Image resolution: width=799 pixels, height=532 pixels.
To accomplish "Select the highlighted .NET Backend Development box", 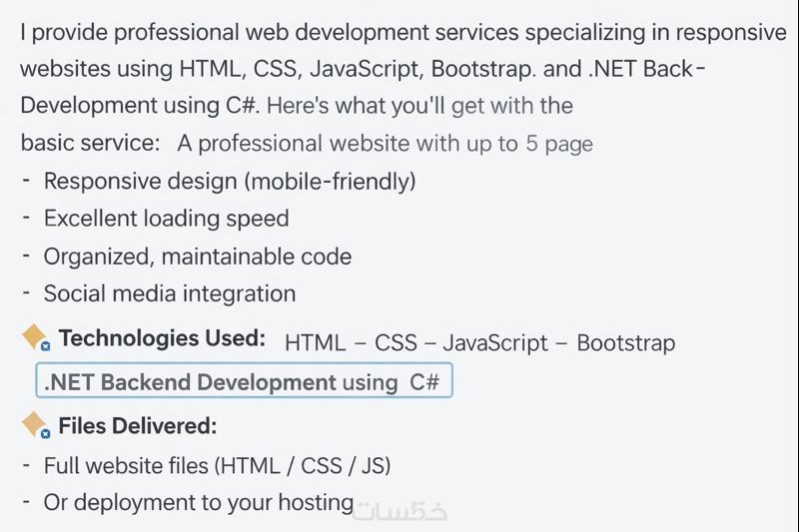I will [244, 382].
